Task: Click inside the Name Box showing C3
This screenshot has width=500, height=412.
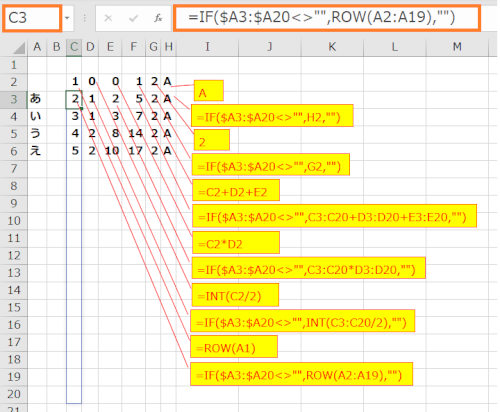Action: [x=32, y=18]
